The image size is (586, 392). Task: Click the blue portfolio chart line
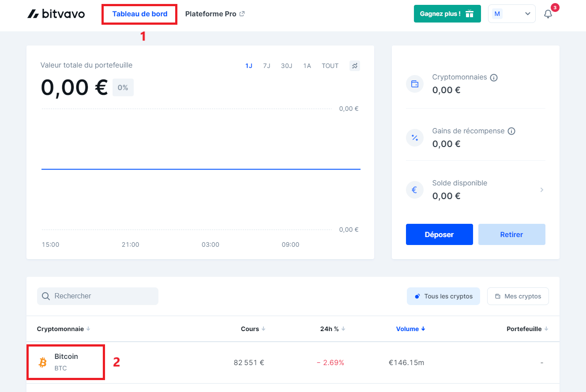point(201,169)
